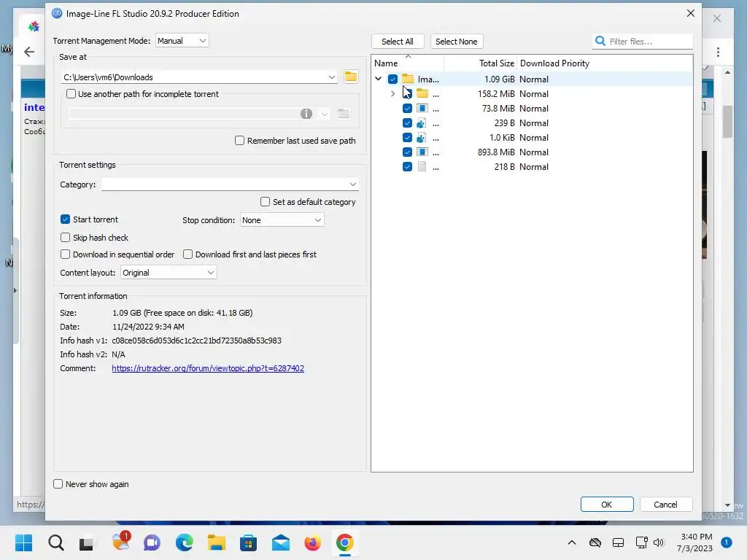Click the network icon in system tray
This screenshot has width=747, height=560.
(x=642, y=542)
